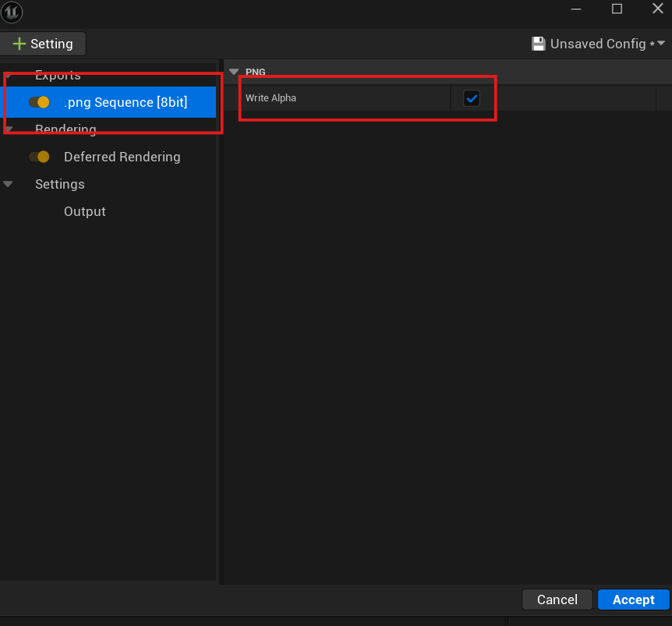This screenshot has width=672, height=626.
Task: Collapse the PNG properties section
Action: click(x=233, y=71)
